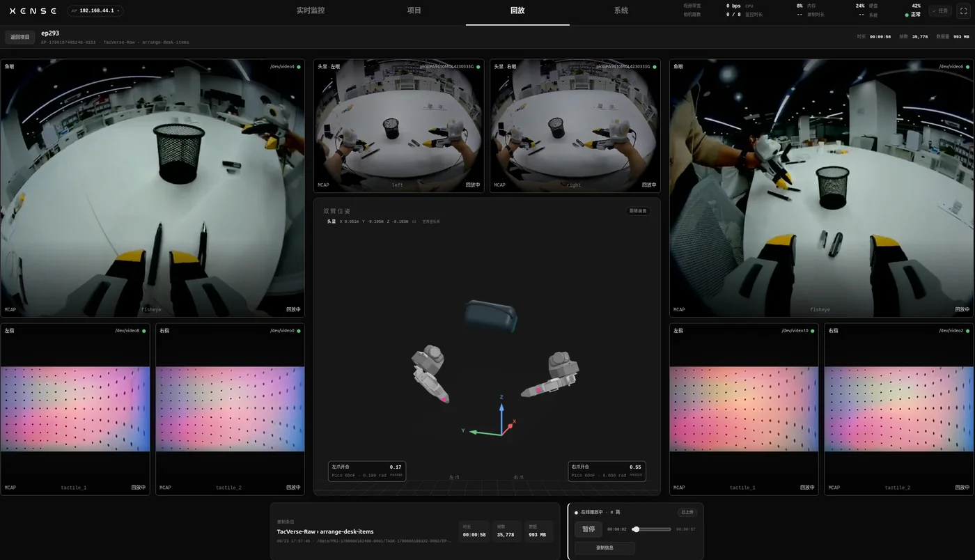Click the 时长 00:00:58 stat card
975x560 pixels.
click(474, 531)
